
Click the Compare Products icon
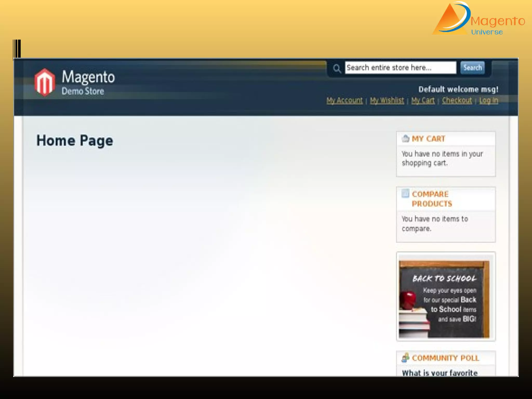point(405,194)
